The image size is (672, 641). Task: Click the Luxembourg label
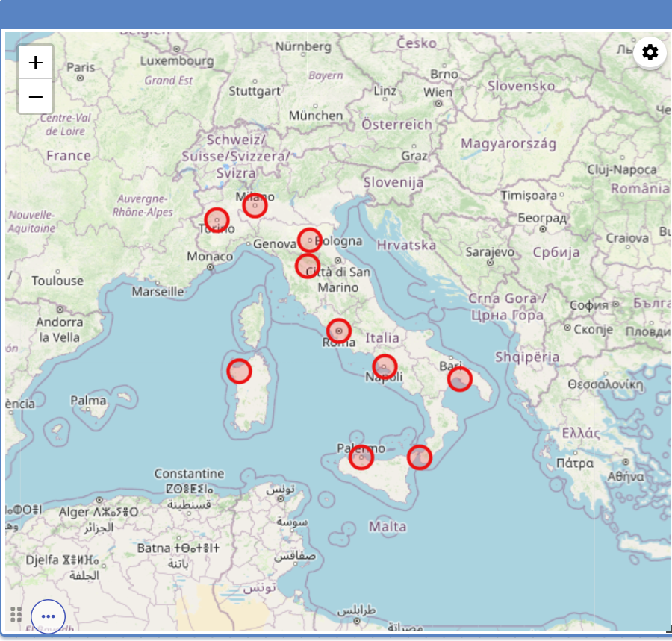tap(177, 60)
